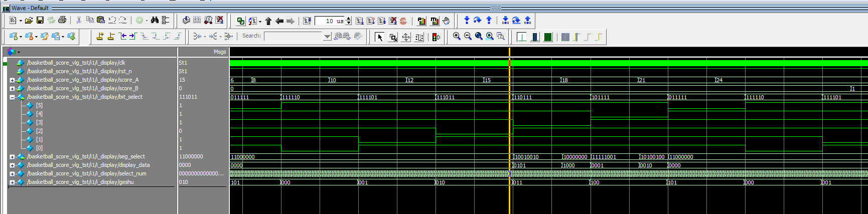The height and width of the screenshot is (214, 868).
Task: Expand the display_data signal
Action: (12, 165)
